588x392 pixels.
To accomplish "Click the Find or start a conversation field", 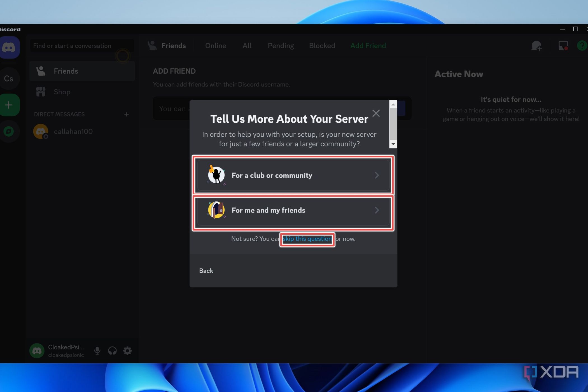I will coord(81,46).
